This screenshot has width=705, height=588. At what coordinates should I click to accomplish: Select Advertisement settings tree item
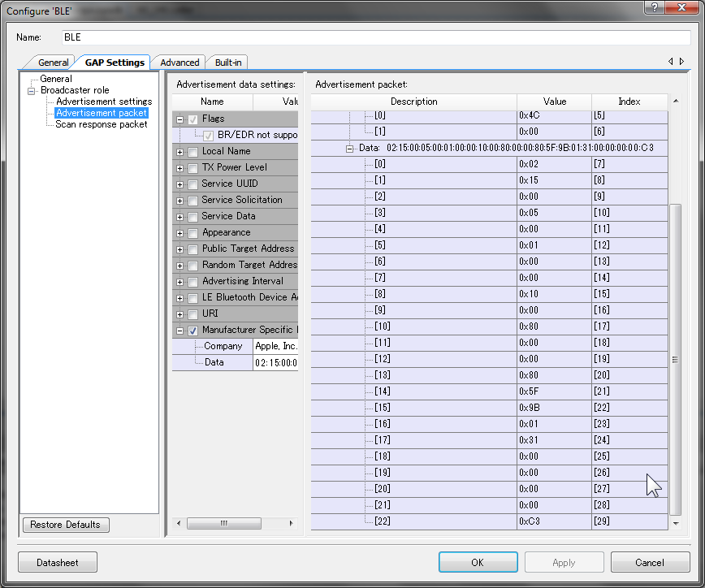(104, 102)
